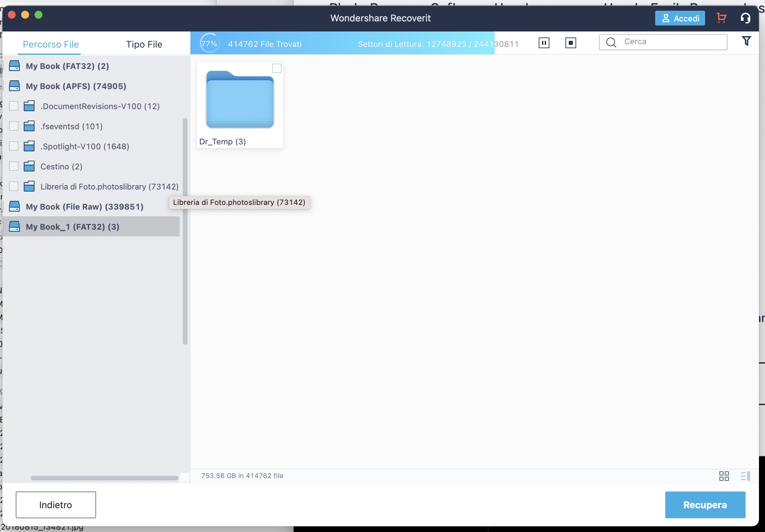Check the .DocumentRevisions-V100 checkbox

coord(14,106)
